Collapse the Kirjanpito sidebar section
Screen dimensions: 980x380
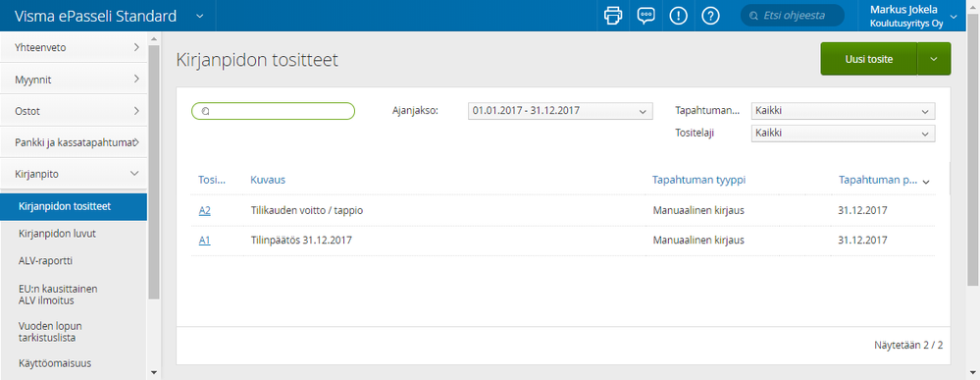(74, 174)
